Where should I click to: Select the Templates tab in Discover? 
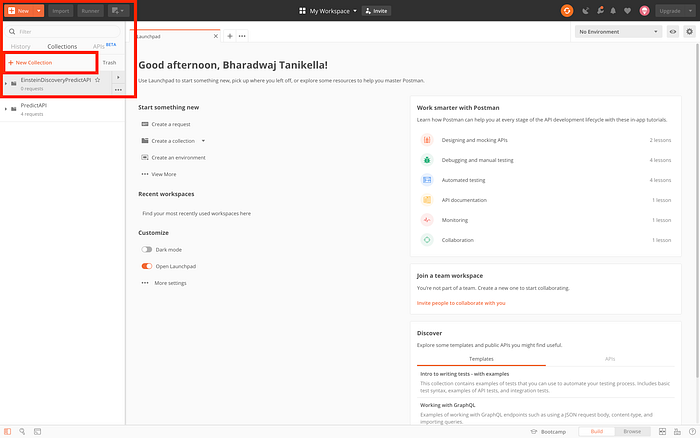coord(481,359)
